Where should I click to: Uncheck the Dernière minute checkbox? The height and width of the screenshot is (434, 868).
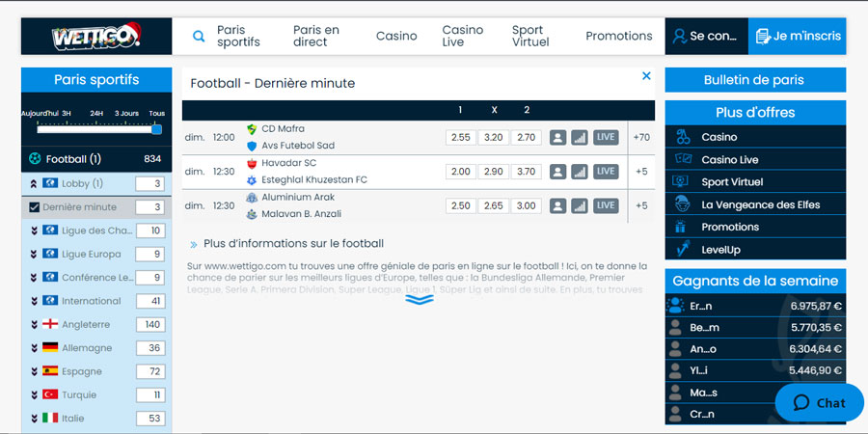pyautogui.click(x=35, y=207)
